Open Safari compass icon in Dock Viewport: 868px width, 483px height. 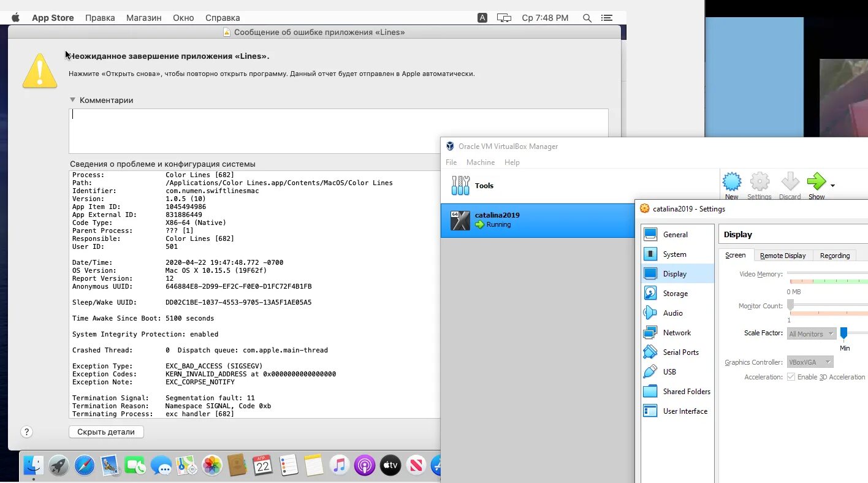85,466
